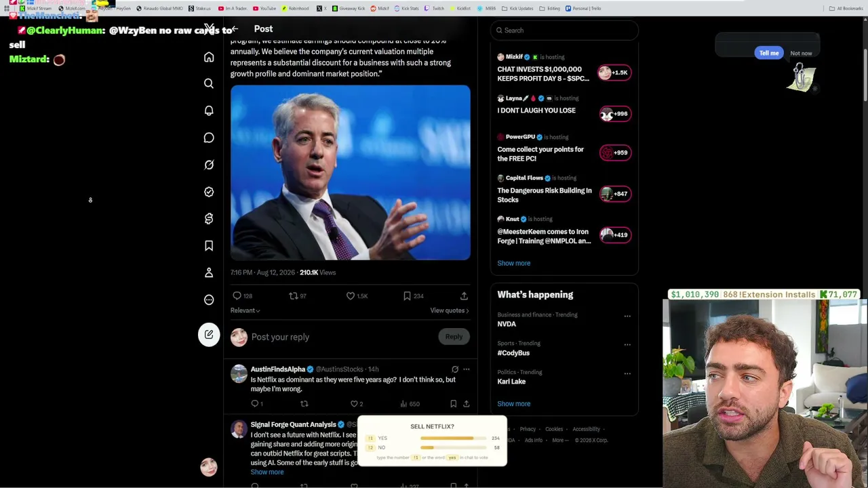The image size is (868, 488).
Task: Open the Kick Stats bookmark
Action: [406, 8]
